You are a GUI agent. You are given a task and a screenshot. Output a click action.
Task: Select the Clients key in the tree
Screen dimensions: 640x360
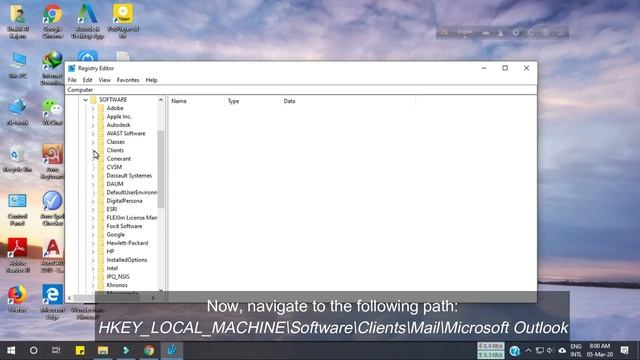[115, 150]
